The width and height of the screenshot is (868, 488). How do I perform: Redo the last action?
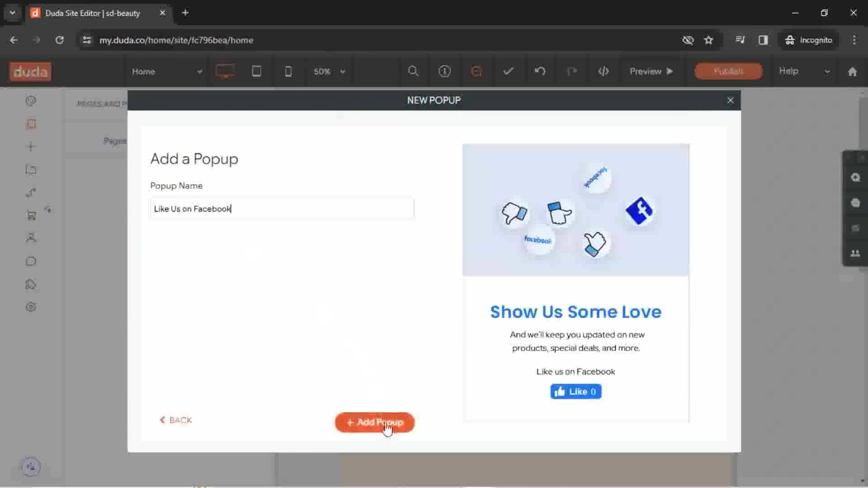[572, 71]
